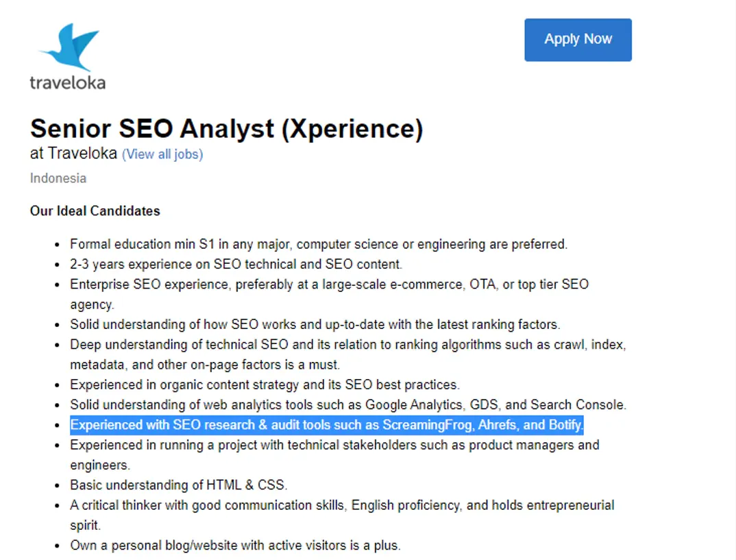The image size is (736, 560).
Task: Click the Indonesia location label
Action: (58, 178)
